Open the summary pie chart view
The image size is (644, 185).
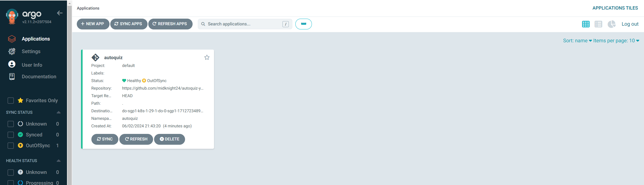point(611,24)
